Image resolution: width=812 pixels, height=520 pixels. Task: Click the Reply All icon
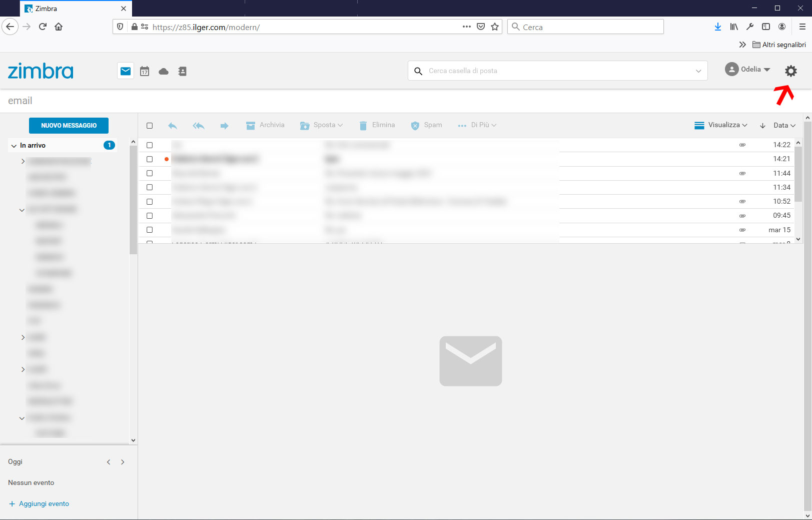[x=199, y=126]
